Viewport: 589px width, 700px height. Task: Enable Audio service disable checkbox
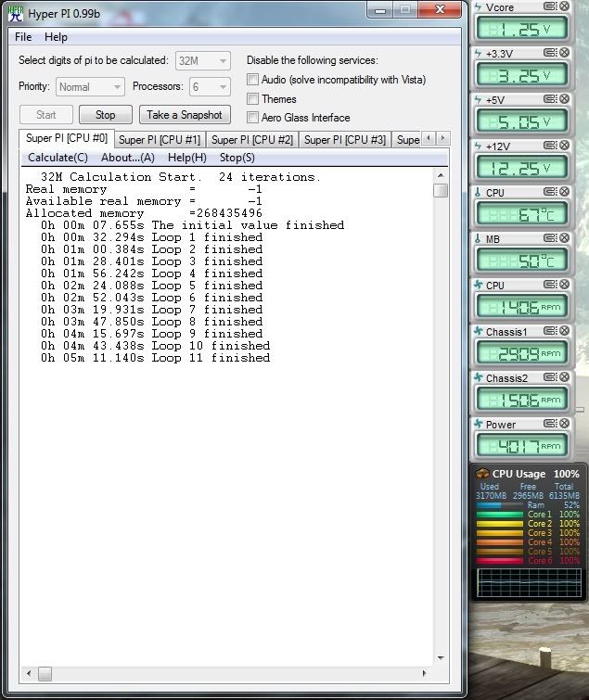tap(252, 80)
